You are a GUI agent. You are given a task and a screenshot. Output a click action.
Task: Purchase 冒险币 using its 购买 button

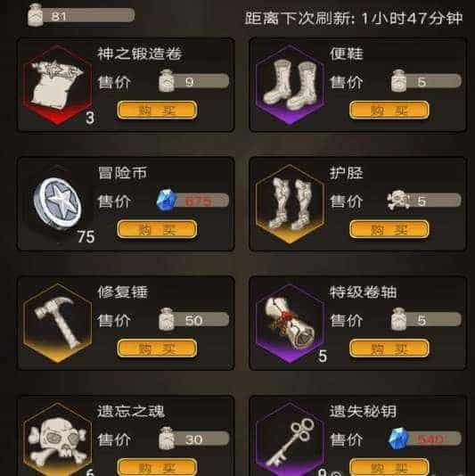[157, 229]
